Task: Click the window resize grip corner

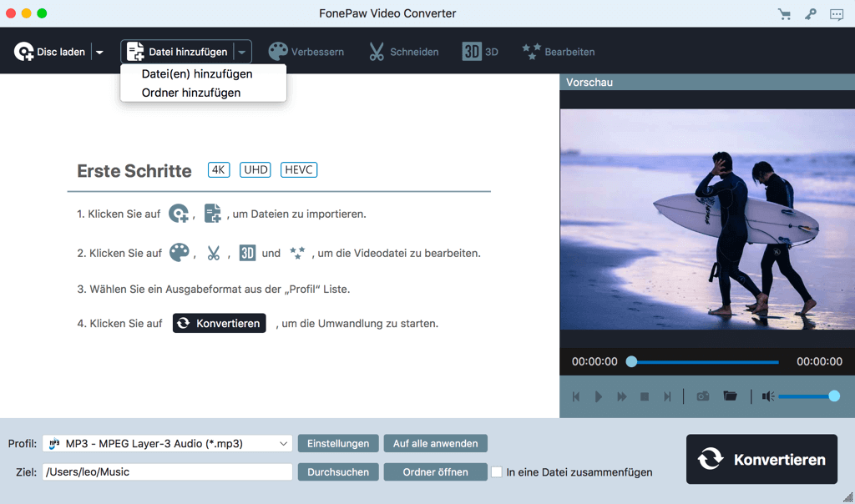Action: pyautogui.click(x=848, y=497)
